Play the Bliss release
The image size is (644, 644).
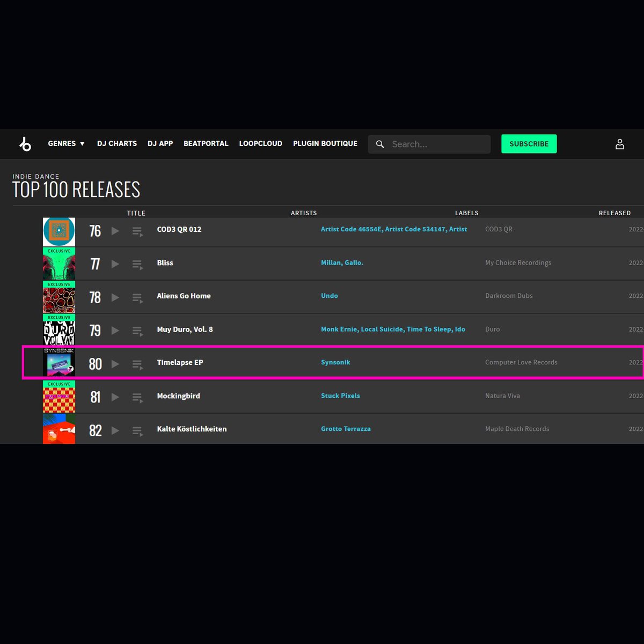click(x=115, y=264)
